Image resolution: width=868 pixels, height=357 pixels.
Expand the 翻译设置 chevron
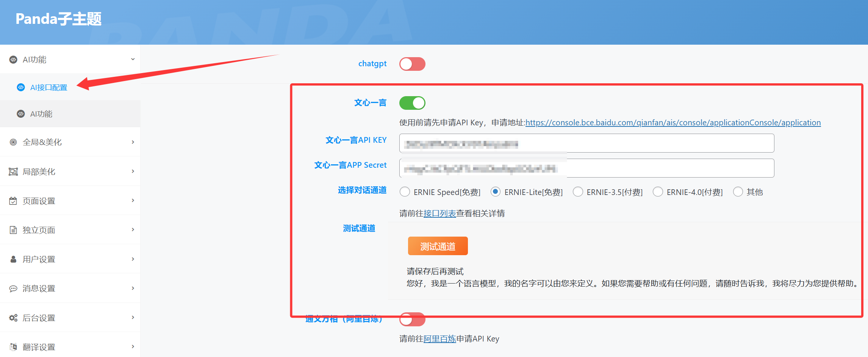point(133,346)
